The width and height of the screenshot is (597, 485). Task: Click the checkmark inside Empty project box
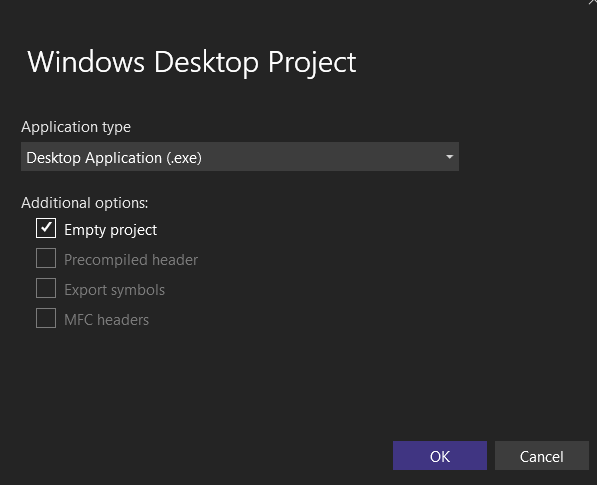[46, 227]
